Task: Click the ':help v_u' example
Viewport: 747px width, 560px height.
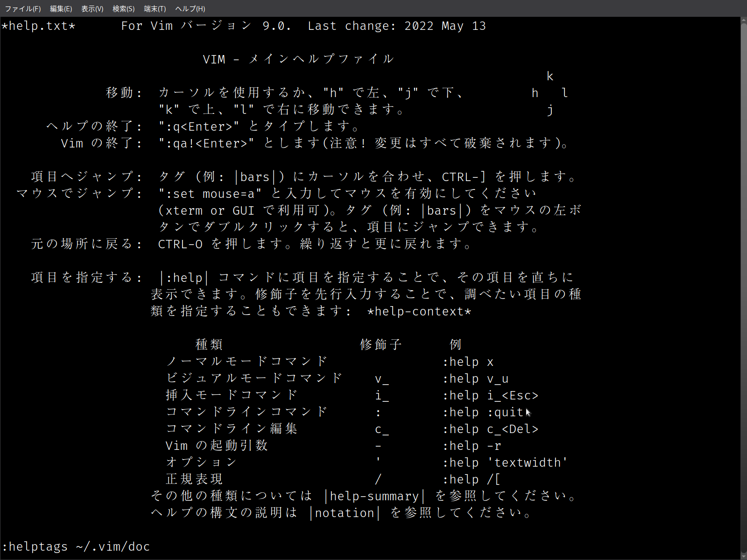Action: point(475,378)
